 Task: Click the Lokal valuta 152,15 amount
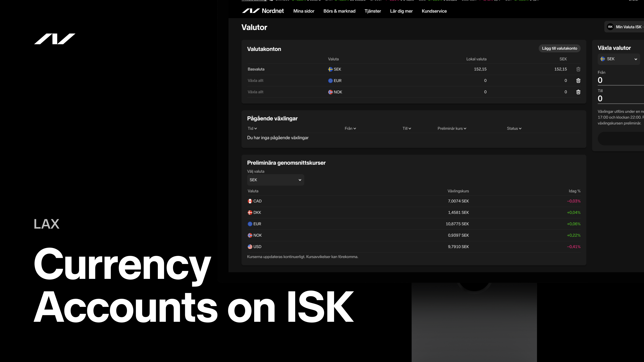click(x=480, y=69)
